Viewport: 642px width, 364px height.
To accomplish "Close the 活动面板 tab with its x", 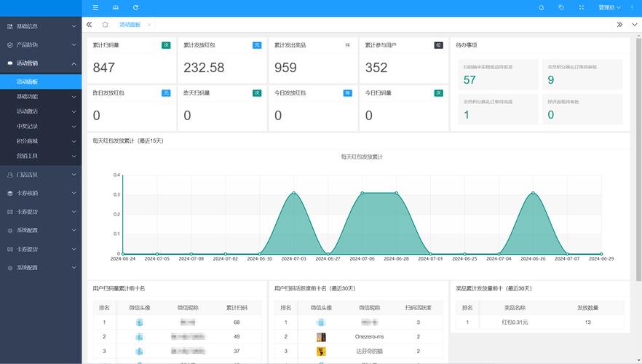I will (x=149, y=25).
